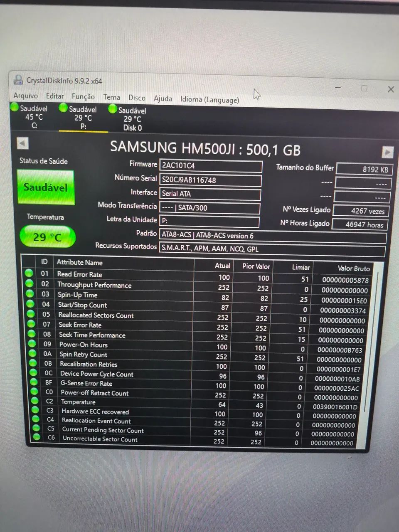Click raw value 00390016001D

[335, 407]
